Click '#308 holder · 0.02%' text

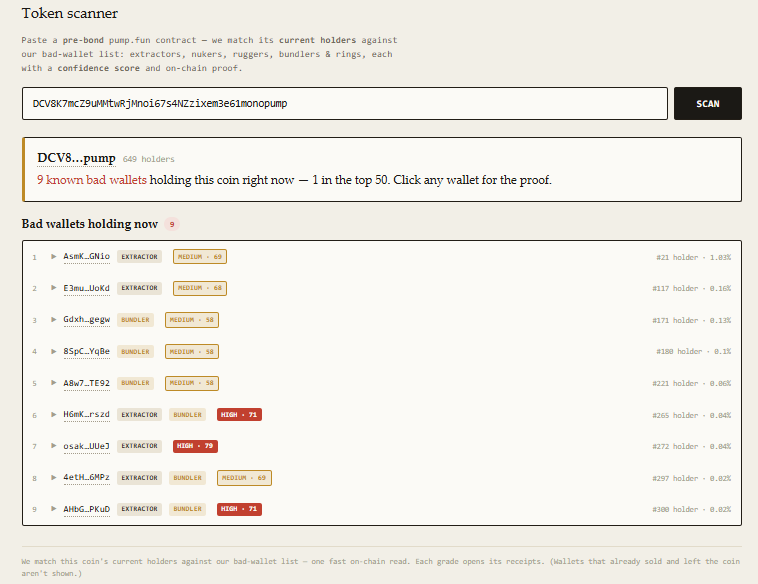[691, 510]
